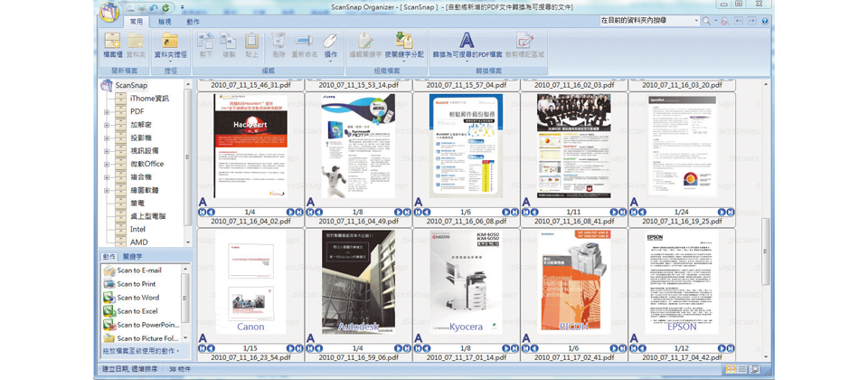Viewport: 868px width, 380px height.
Task: Go to previous page of 2010_07_11_16_06_08.pdf
Action: pos(426,212)
